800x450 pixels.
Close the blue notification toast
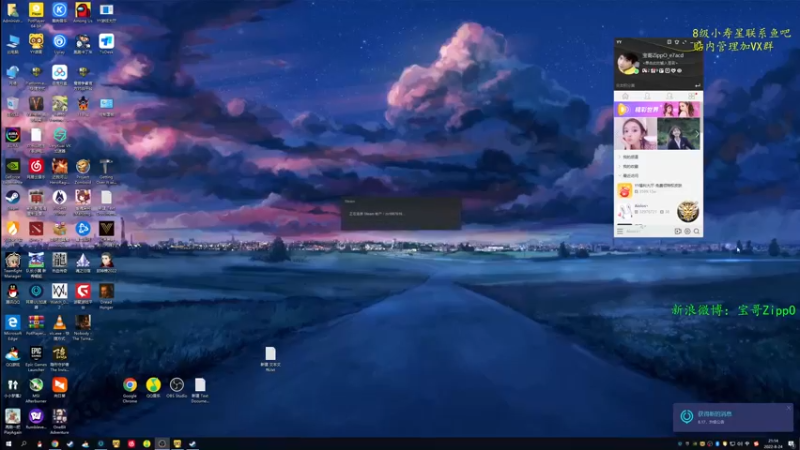click(x=788, y=408)
